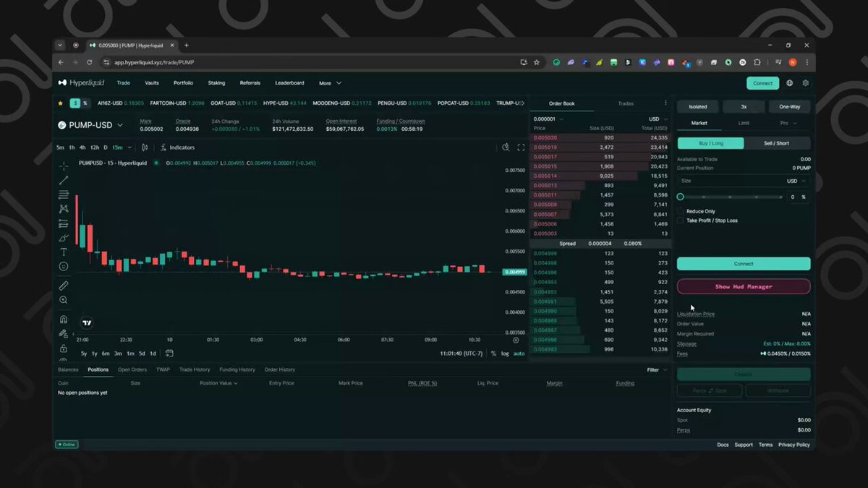Click the Isolated margin mode button
This screenshot has width=868, height=488.
698,106
